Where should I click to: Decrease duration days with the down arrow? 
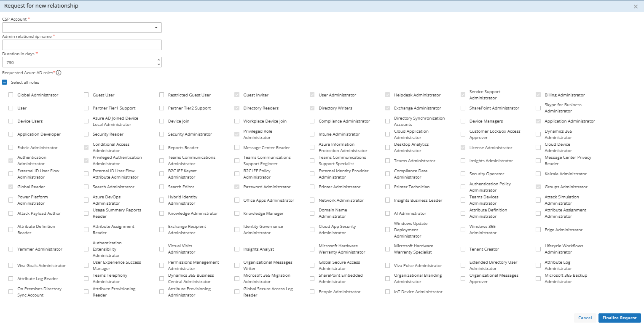(x=158, y=64)
